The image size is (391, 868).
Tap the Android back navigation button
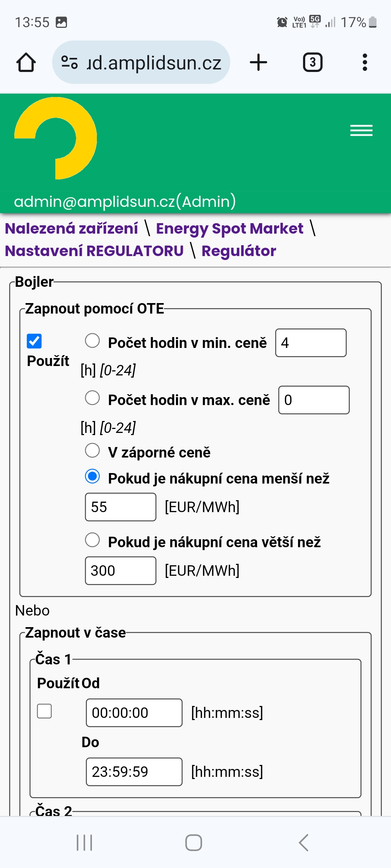304,843
